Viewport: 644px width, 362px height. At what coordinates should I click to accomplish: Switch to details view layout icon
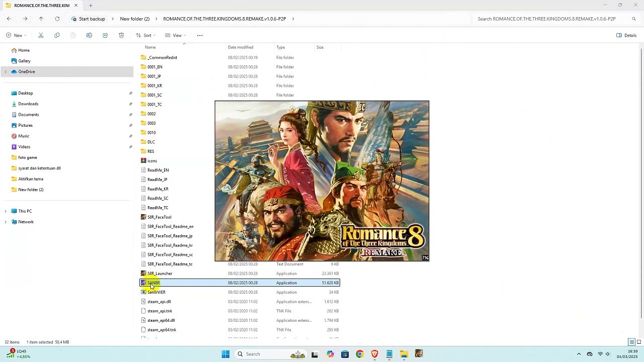[631, 342]
